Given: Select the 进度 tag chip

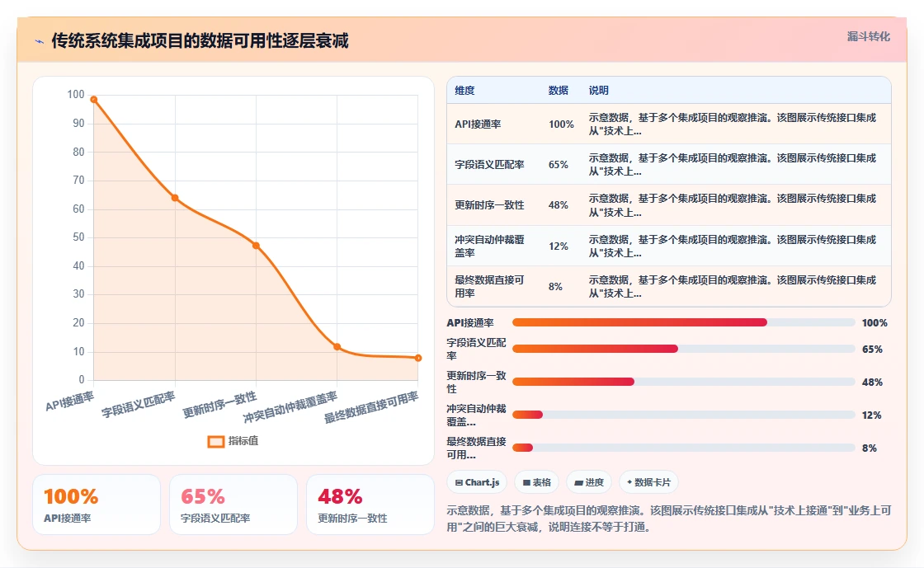Looking at the screenshot, I should (589, 482).
